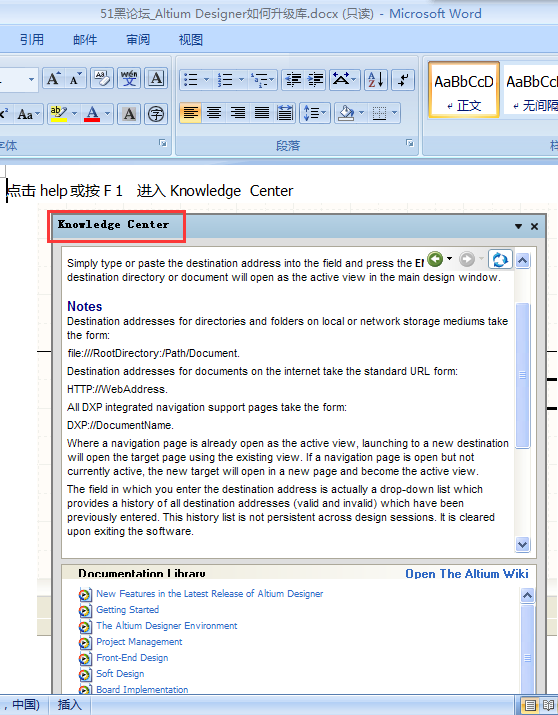Screen dimensions: 558x715
Task: Open the 邮件 ribbon tab
Action: pos(85,40)
